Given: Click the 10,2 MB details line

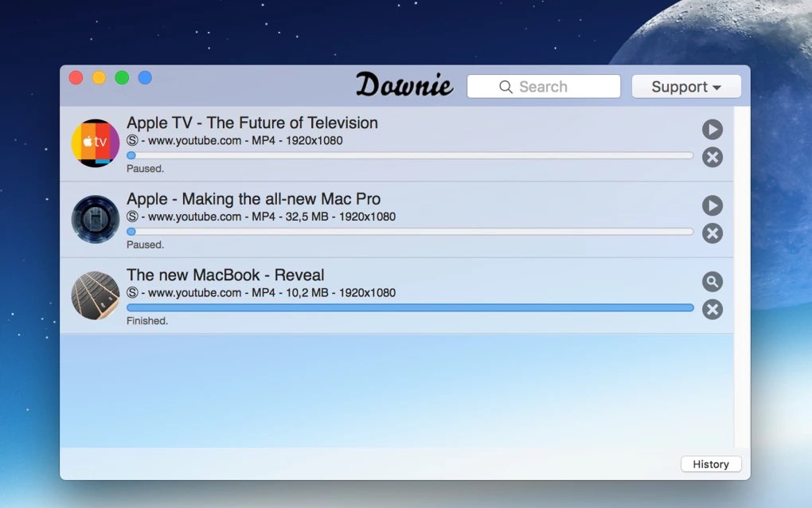Looking at the screenshot, I should point(261,292).
